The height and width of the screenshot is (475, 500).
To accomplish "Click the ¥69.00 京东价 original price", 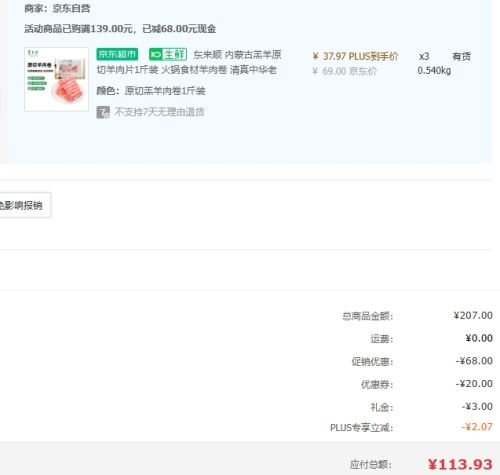I will click(x=344, y=71).
